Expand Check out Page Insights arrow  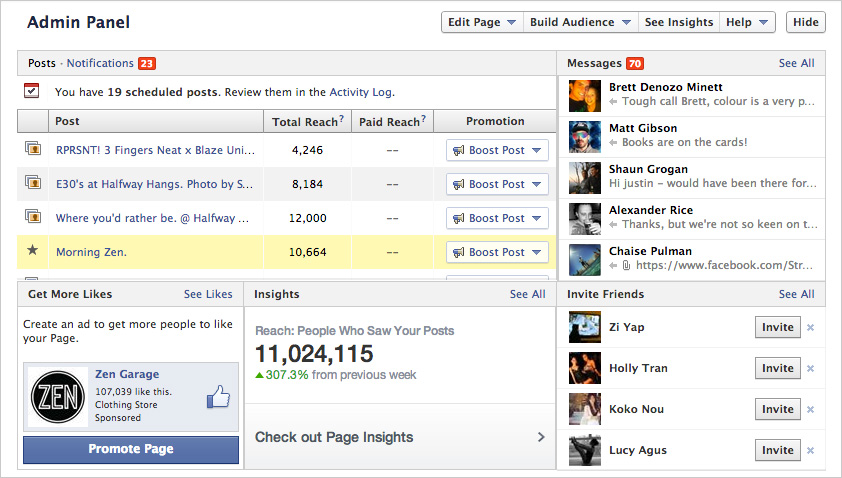click(x=541, y=437)
